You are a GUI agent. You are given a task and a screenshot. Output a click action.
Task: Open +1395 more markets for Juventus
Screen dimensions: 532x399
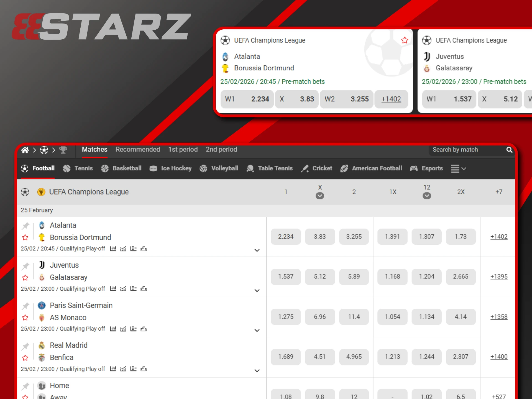[x=499, y=277]
